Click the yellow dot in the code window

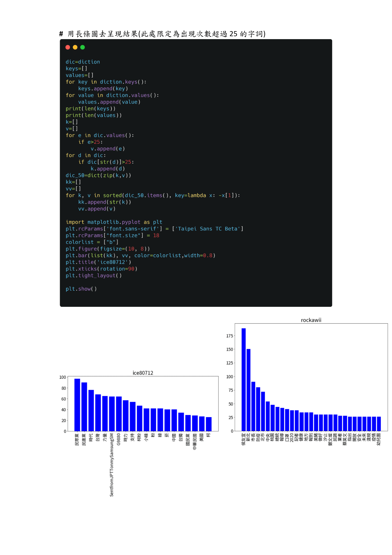[75, 47]
